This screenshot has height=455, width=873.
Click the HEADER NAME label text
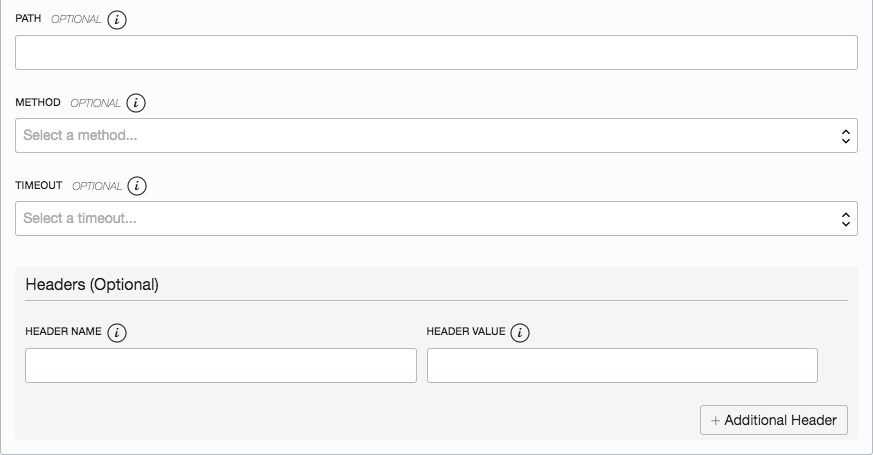(x=63, y=332)
